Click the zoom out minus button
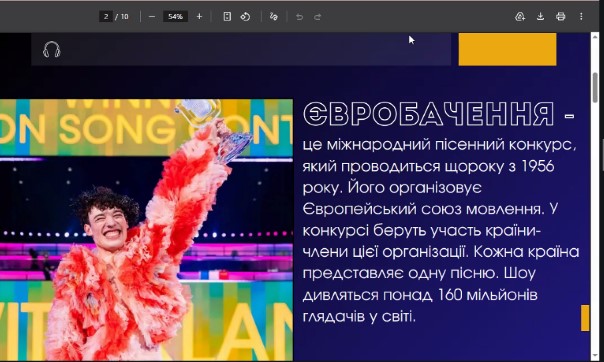604x362 pixels. coord(152,17)
